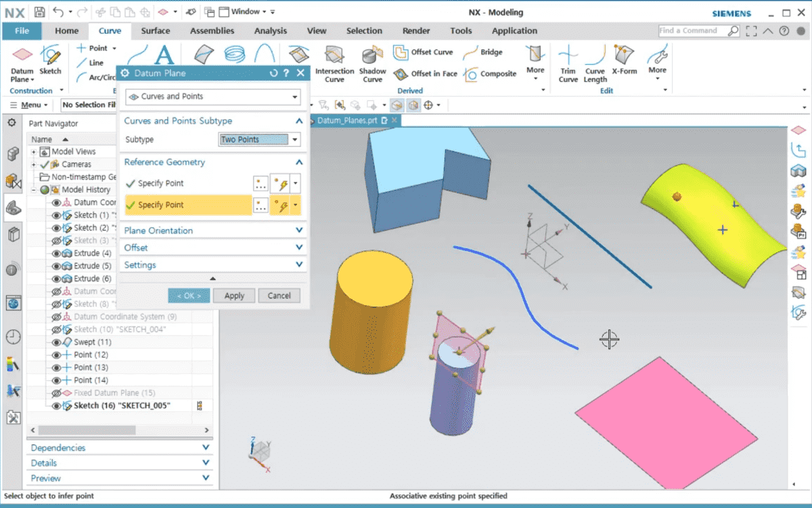812x508 pixels.
Task: Hide Point (13) using its eye icon
Action: click(57, 367)
